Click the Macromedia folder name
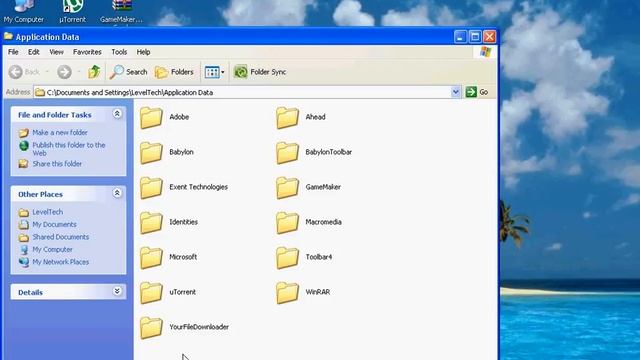Screen dimensions: 640x360 (323, 222)
